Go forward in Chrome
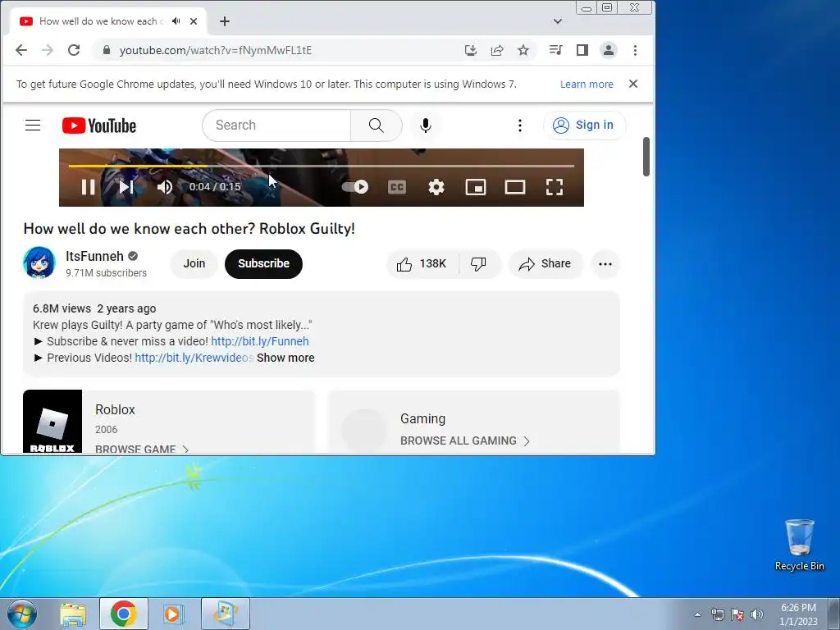Image resolution: width=840 pixels, height=630 pixels. tap(48, 50)
